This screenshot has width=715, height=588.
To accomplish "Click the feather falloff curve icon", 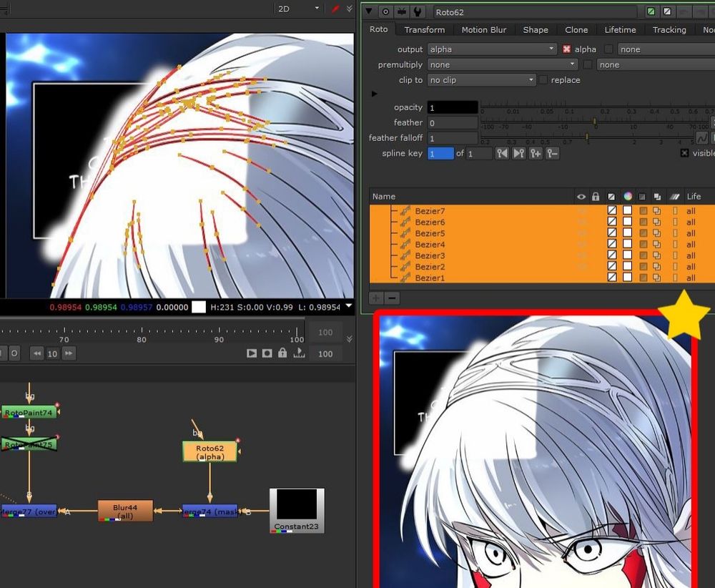I will point(702,137).
